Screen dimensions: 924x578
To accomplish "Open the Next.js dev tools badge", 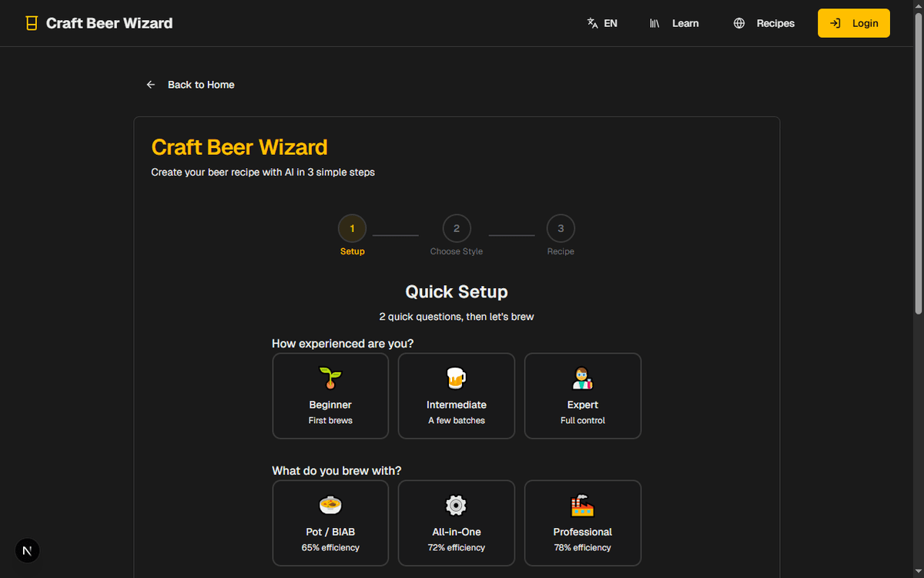I will (x=28, y=550).
